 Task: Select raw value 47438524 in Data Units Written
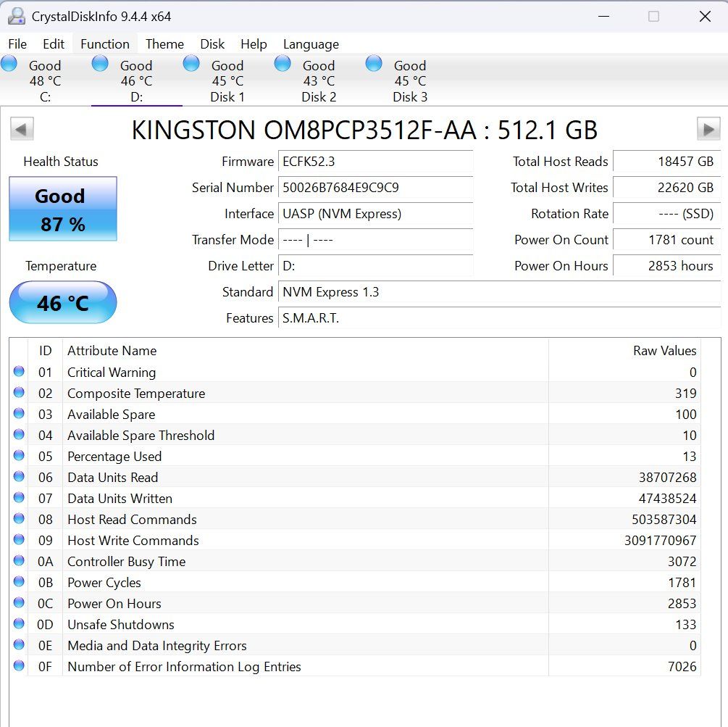(x=667, y=499)
